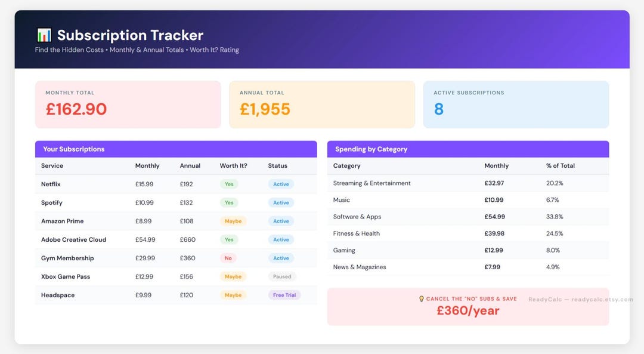Click Xbox Game Pass's Maybe badge
Viewport: 644px width, 354px height.
pos(233,277)
